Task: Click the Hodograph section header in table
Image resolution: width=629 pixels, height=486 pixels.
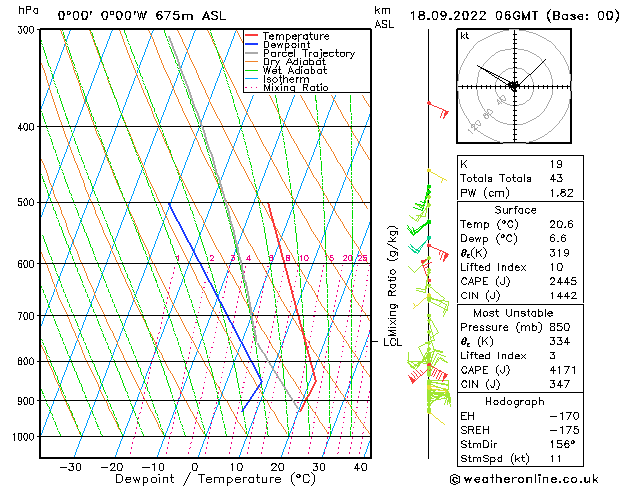Action: tap(514, 401)
